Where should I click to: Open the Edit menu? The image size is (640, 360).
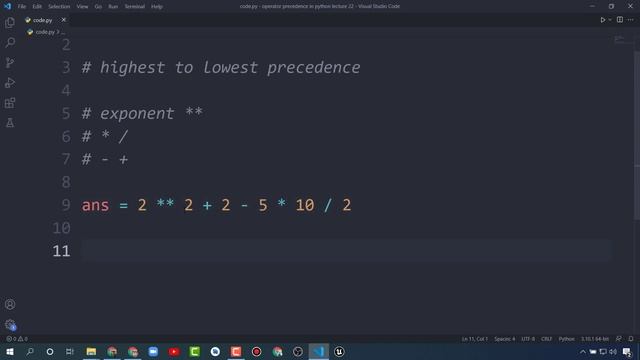pyautogui.click(x=37, y=7)
